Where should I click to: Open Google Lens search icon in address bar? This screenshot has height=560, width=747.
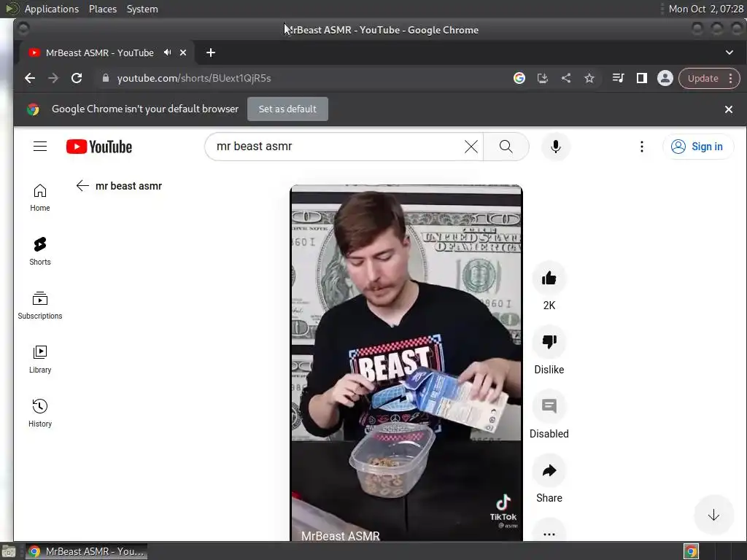519,78
